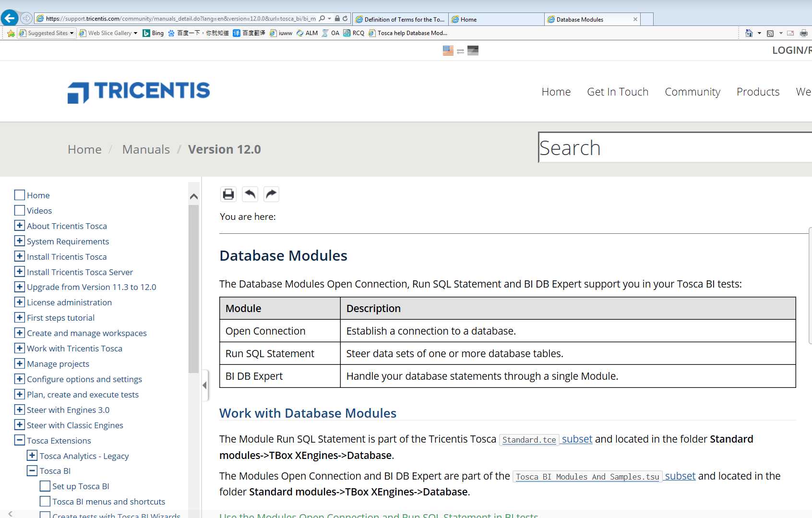Image resolution: width=812 pixels, height=518 pixels.
Task: Click the horizontal scroll left arrow at bottom
Action: [x=10, y=514]
